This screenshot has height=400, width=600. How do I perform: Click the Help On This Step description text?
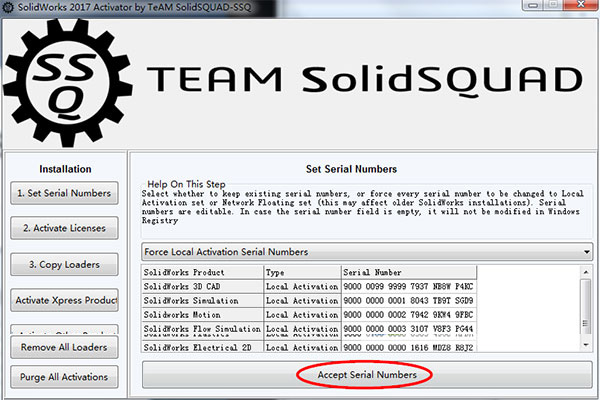362,207
